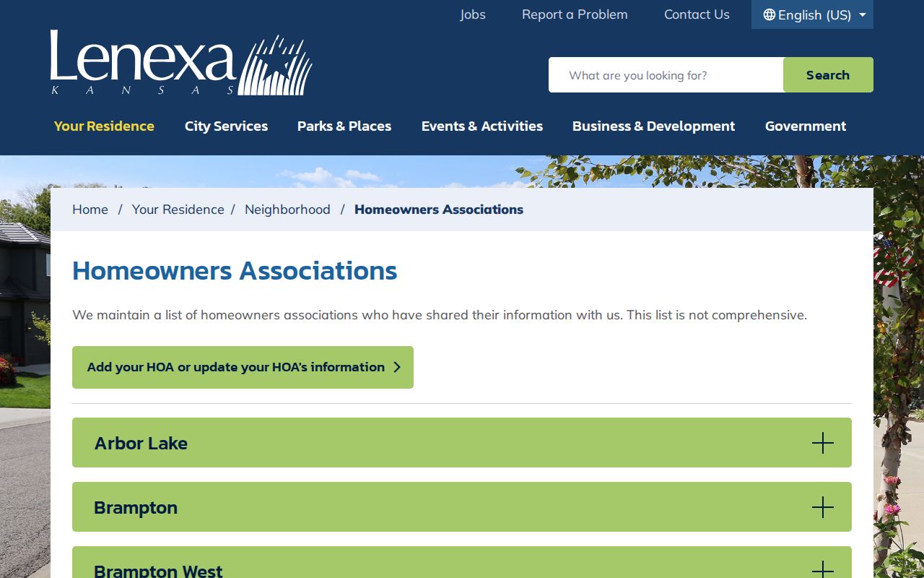The width and height of the screenshot is (924, 578).
Task: Open the Jobs link
Action: 473,14
